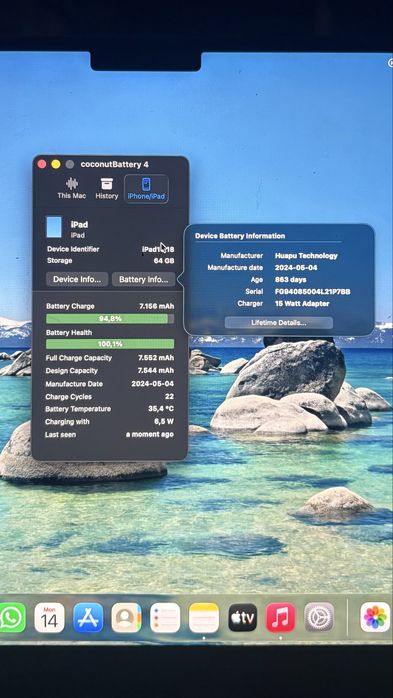The width and height of the screenshot is (393, 698).
Task: Click the iPad device thumbnail icon
Action: 54,227
